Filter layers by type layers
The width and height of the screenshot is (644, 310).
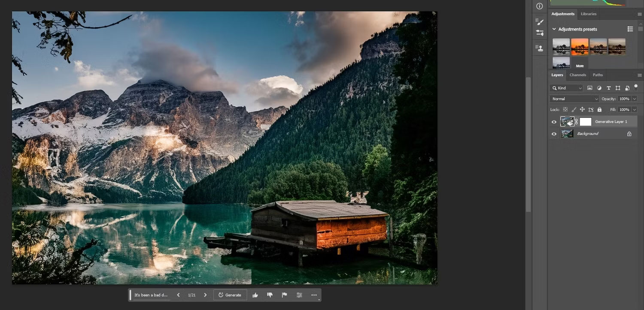[x=608, y=88]
